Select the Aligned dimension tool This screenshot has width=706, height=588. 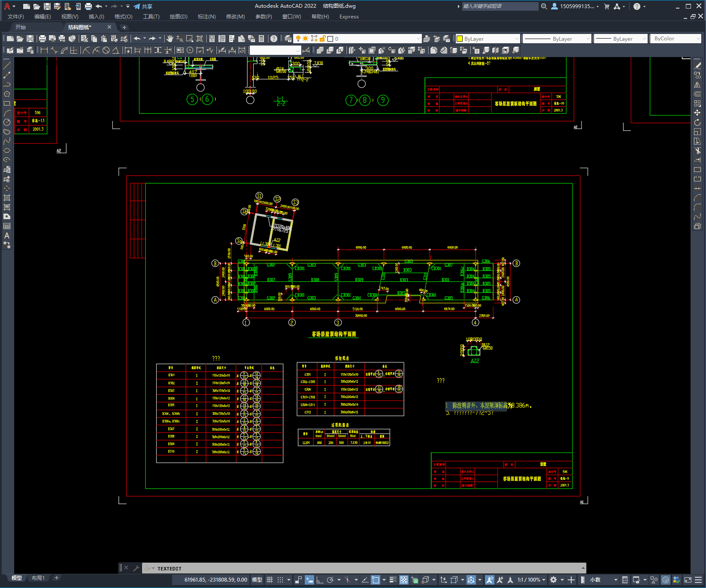point(54,50)
